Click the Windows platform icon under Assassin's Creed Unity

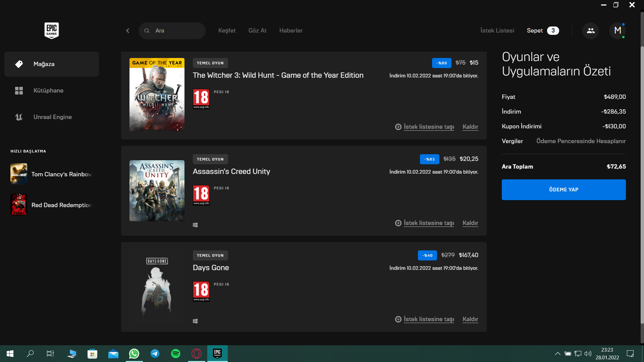pyautogui.click(x=195, y=225)
